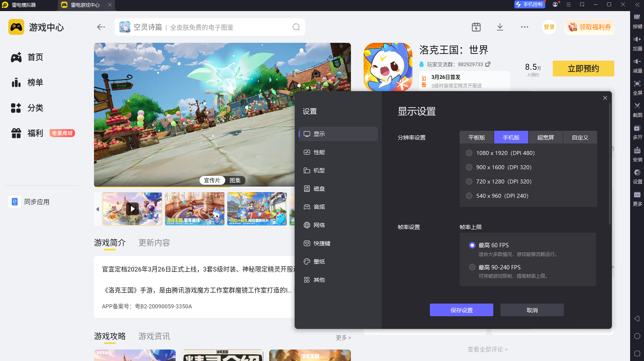Open the ellipsis more options menu

(525, 27)
